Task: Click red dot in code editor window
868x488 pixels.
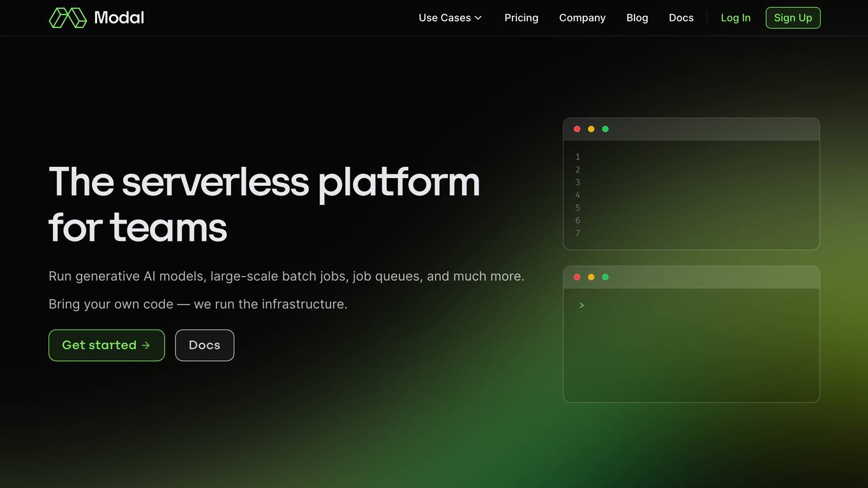Action: click(x=577, y=129)
